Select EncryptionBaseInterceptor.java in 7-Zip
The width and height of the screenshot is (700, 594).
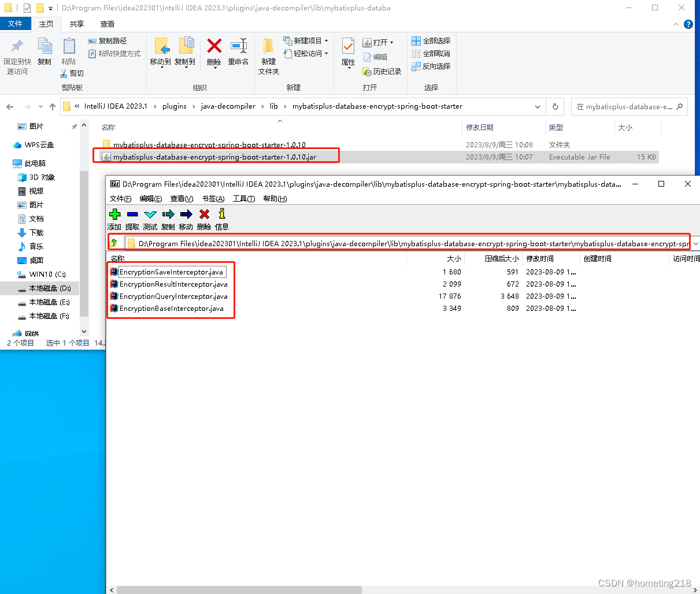(171, 309)
